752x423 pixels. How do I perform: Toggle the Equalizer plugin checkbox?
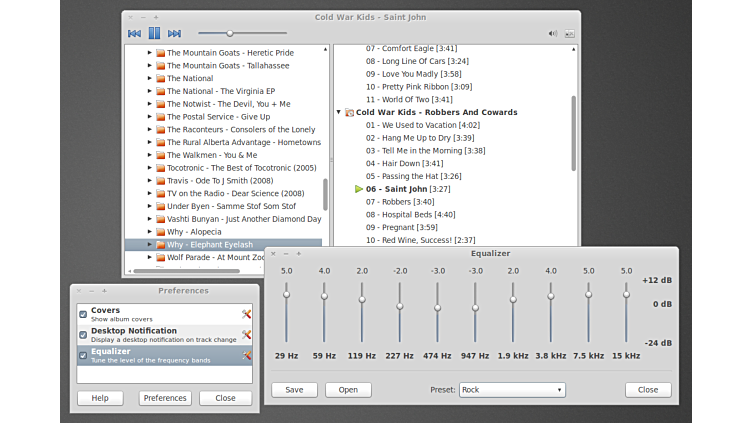[x=83, y=355]
